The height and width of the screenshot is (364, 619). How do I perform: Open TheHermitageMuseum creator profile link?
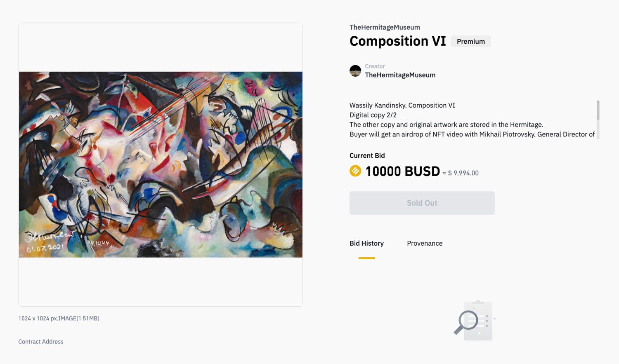[x=400, y=75]
